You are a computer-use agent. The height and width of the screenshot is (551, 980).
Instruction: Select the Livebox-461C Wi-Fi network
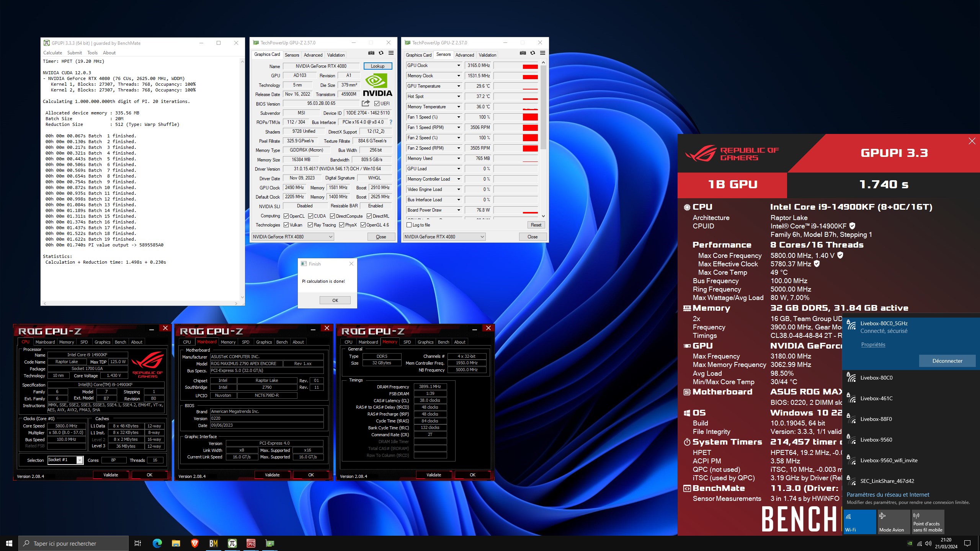(911, 398)
